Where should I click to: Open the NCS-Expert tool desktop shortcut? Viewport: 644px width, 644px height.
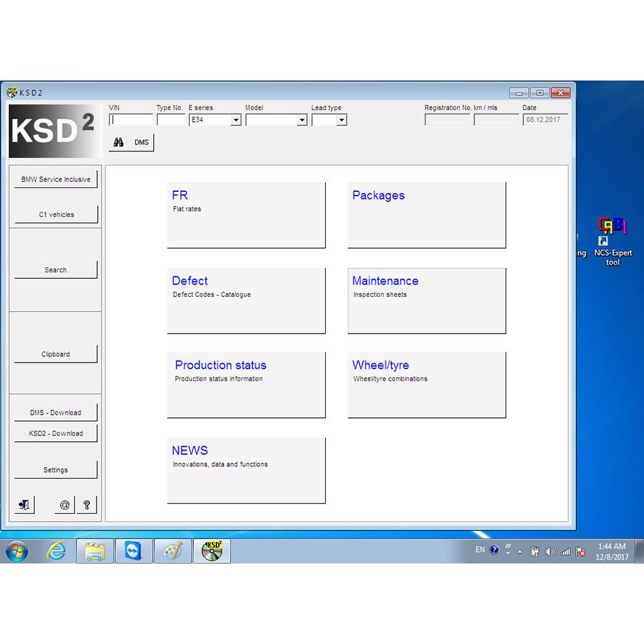[x=613, y=241]
